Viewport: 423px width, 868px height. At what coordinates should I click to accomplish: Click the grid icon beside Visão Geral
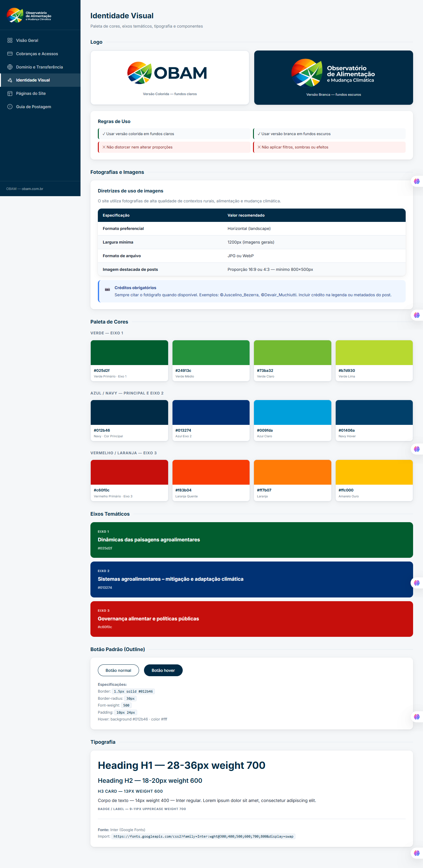[x=10, y=40]
